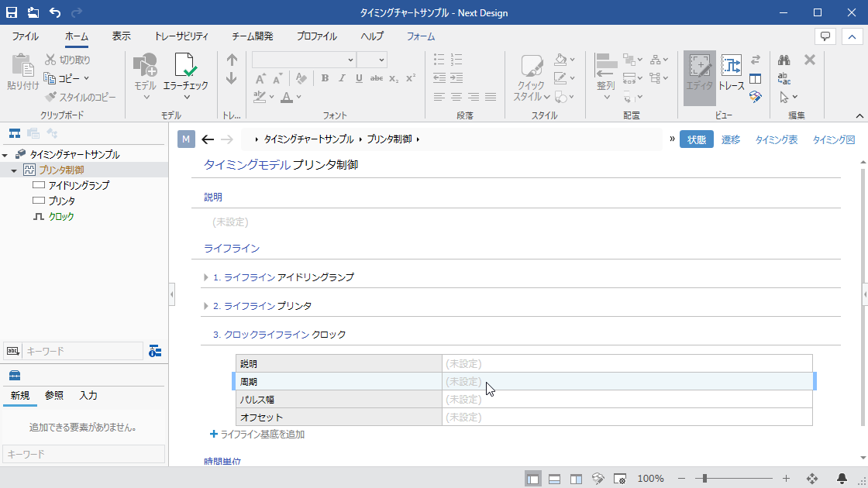Select the 参照 tab in the lower panel
The width and height of the screenshot is (868, 488).
tap(54, 396)
